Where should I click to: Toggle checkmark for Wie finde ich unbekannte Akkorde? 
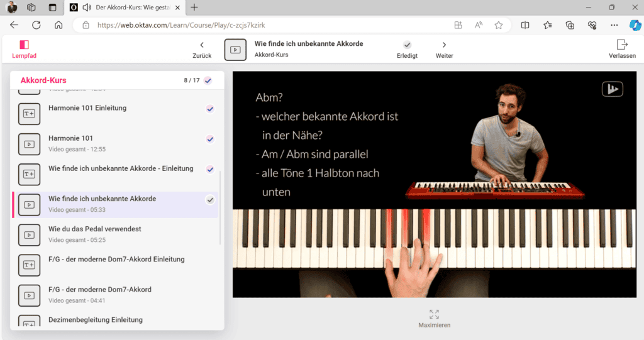coord(210,200)
